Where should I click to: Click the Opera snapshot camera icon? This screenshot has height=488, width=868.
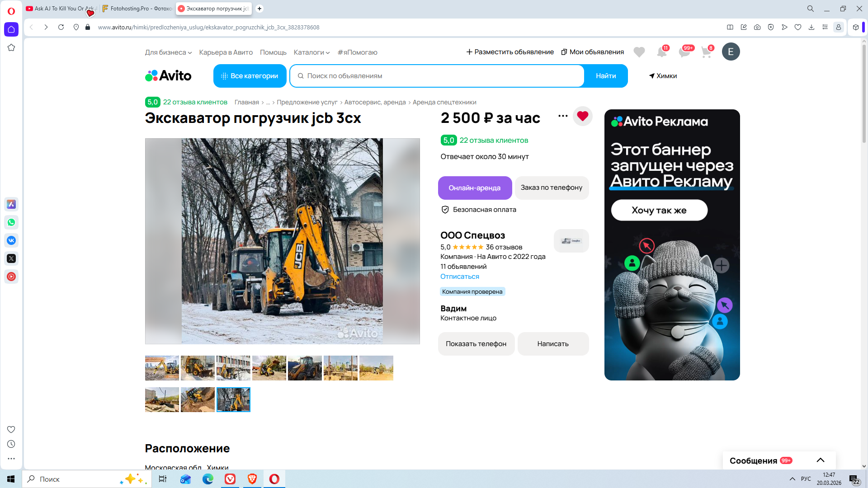click(x=757, y=27)
